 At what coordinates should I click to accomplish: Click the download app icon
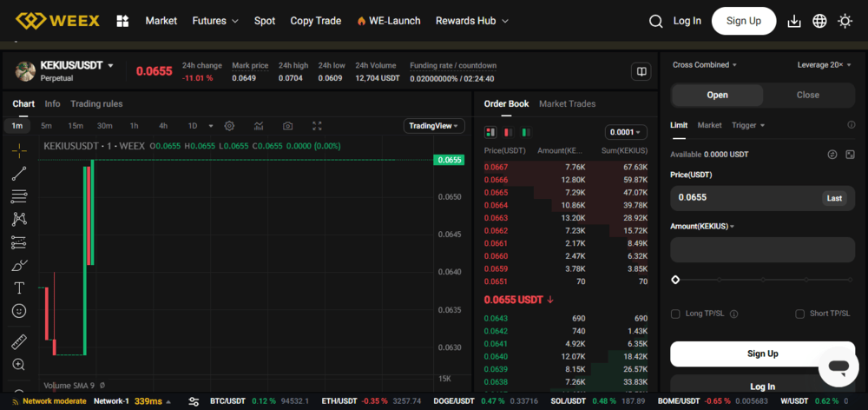coord(794,21)
